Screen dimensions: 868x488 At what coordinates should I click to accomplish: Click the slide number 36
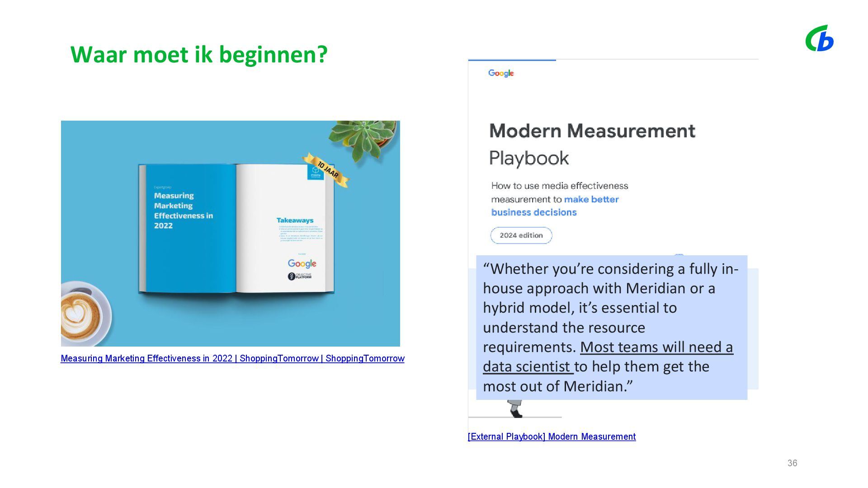click(792, 463)
